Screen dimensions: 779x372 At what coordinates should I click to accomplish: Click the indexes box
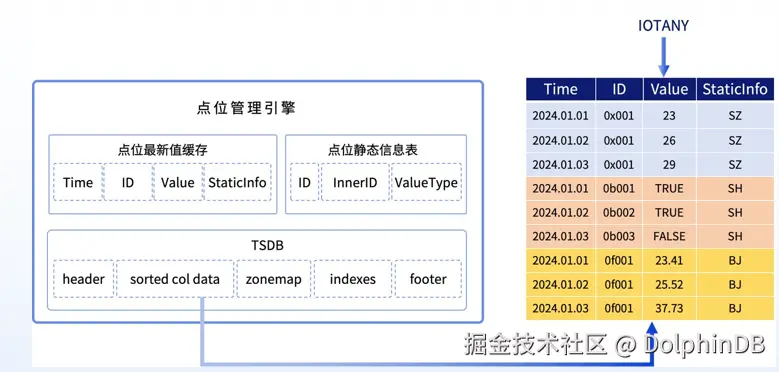pos(353,279)
